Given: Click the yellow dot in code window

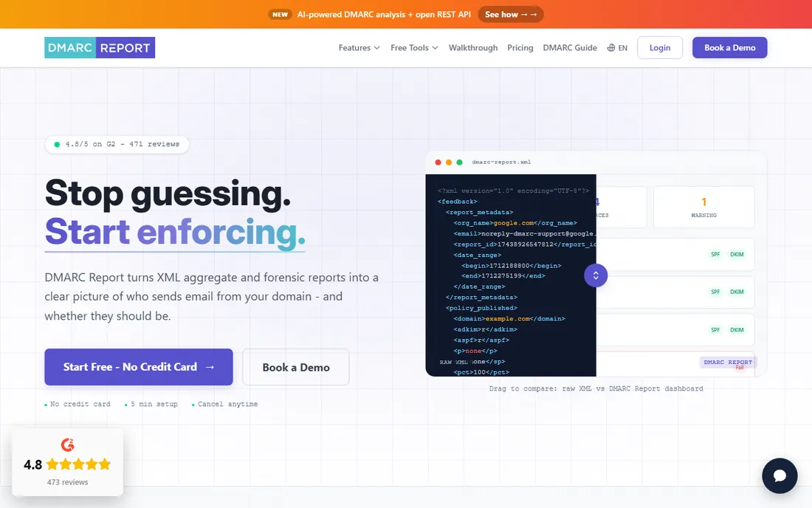Looking at the screenshot, I should [449, 162].
